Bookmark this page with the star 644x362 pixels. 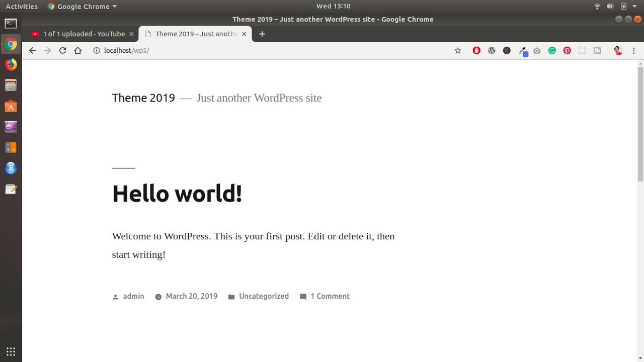point(458,50)
